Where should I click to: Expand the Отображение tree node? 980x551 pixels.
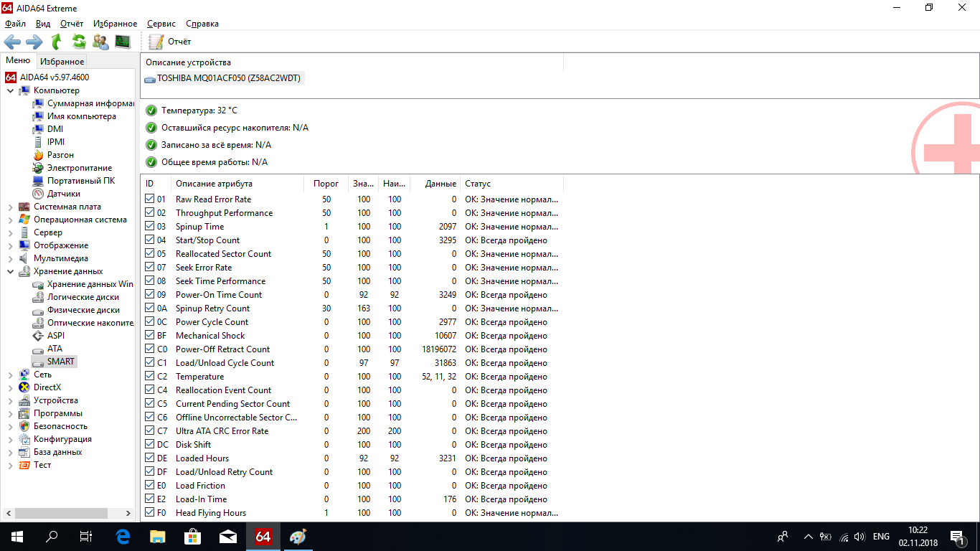[10, 245]
